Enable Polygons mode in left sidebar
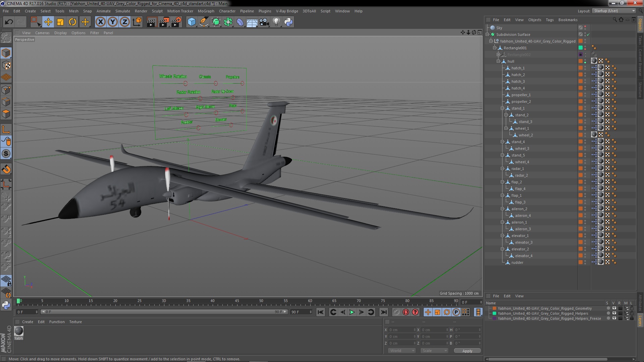This screenshot has width=644, height=362. [x=6, y=114]
